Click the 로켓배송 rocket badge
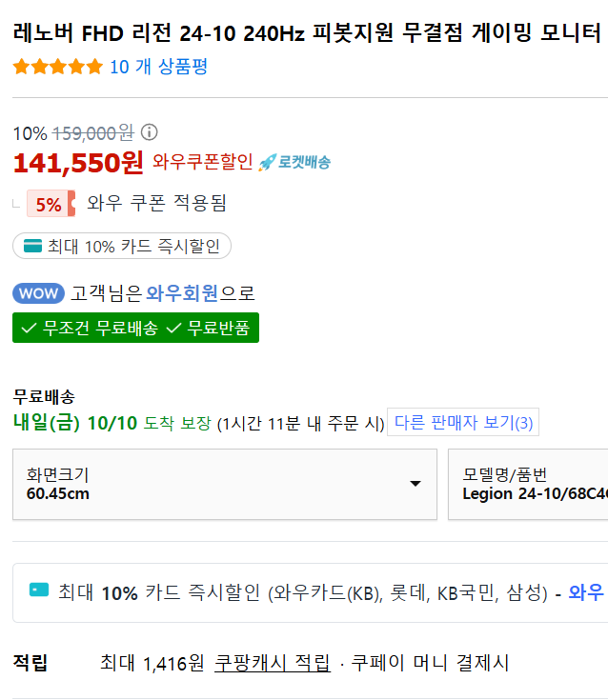 click(x=294, y=162)
